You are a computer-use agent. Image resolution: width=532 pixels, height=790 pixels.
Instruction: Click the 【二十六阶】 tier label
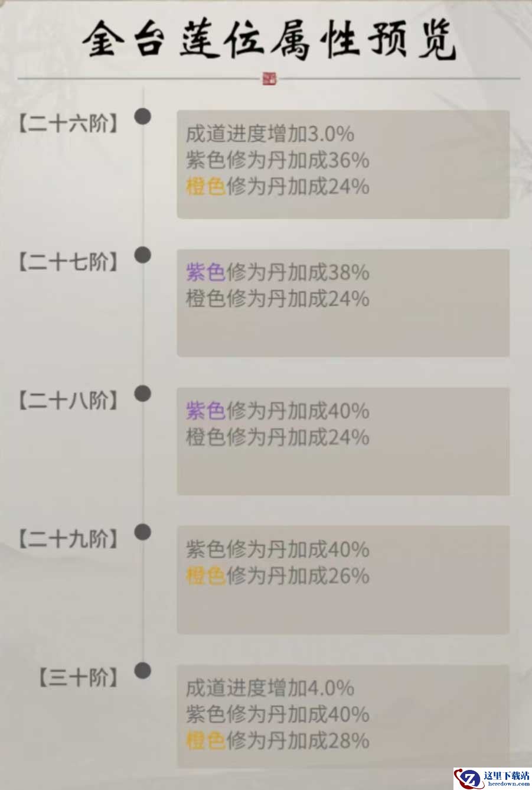point(67,124)
